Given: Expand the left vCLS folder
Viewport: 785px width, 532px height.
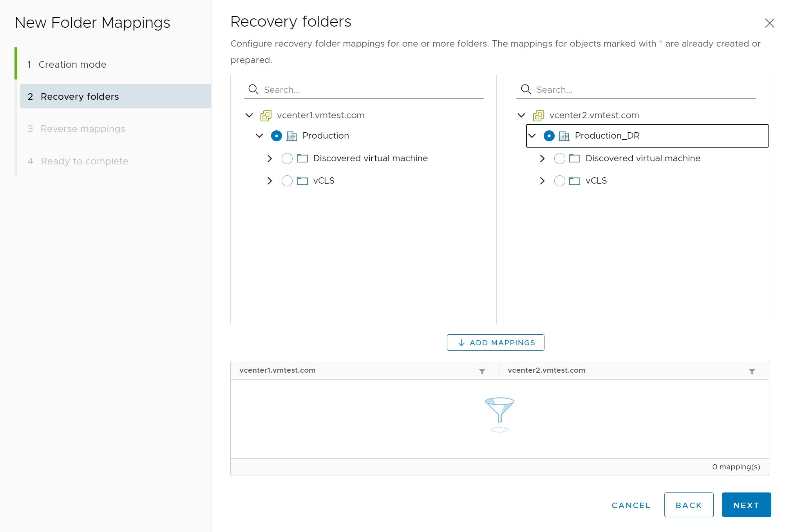Looking at the screenshot, I should [x=270, y=181].
